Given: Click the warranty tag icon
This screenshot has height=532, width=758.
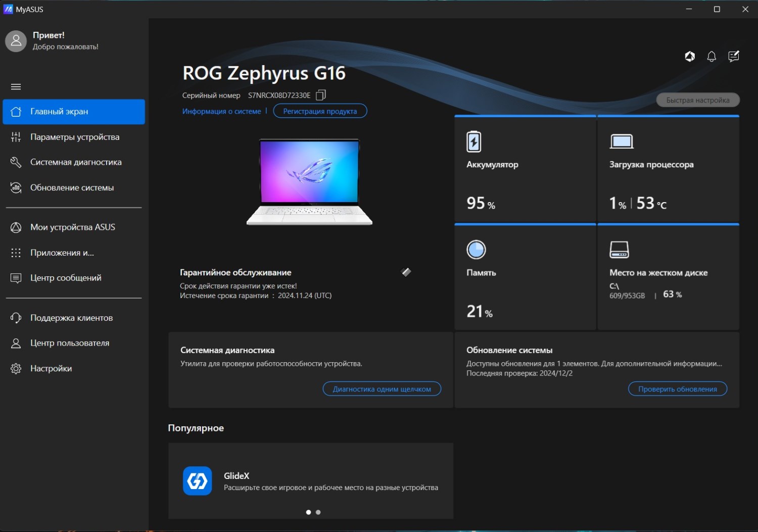Looking at the screenshot, I should pos(406,272).
